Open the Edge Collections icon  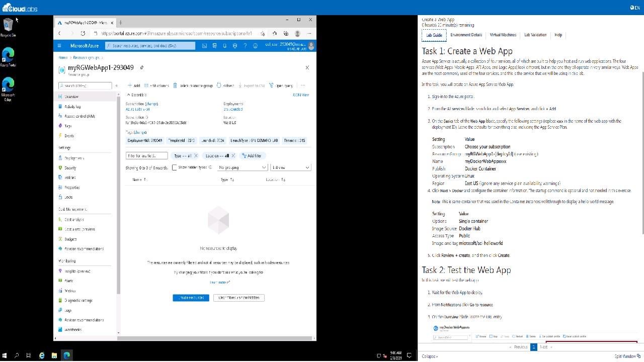tap(286, 33)
